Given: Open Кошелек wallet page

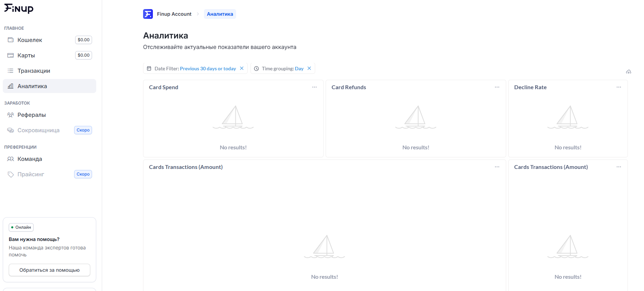Looking at the screenshot, I should click(30, 40).
